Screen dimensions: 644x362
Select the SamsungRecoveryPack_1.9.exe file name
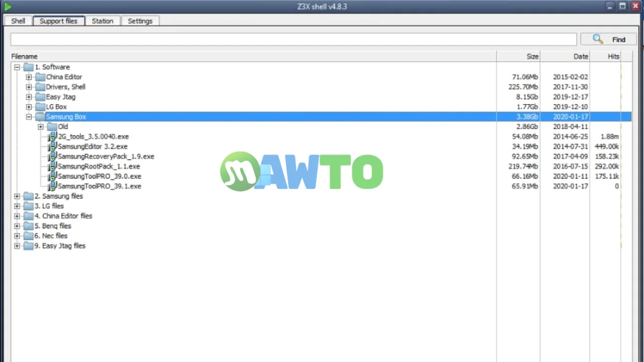[x=106, y=156]
